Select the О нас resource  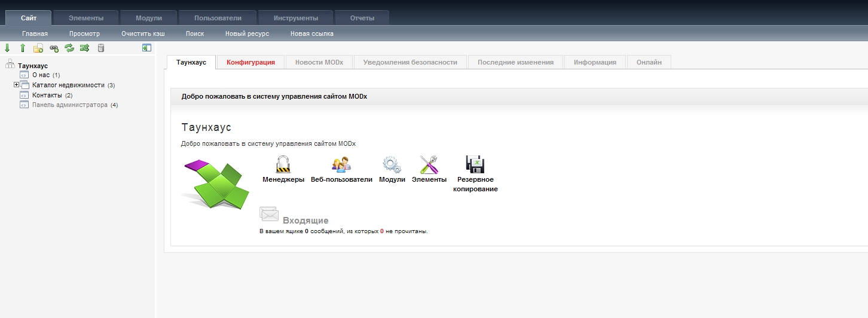pos(41,75)
